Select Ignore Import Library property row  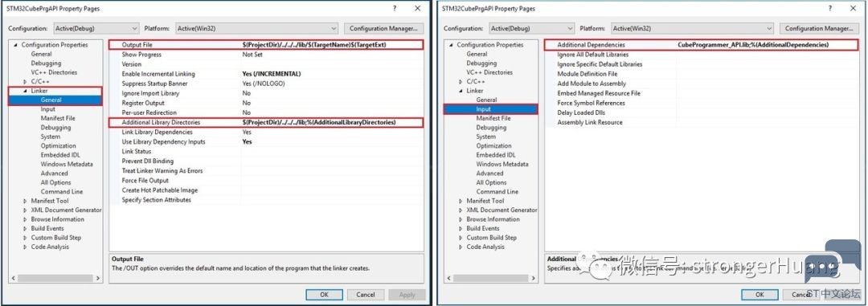267,93
